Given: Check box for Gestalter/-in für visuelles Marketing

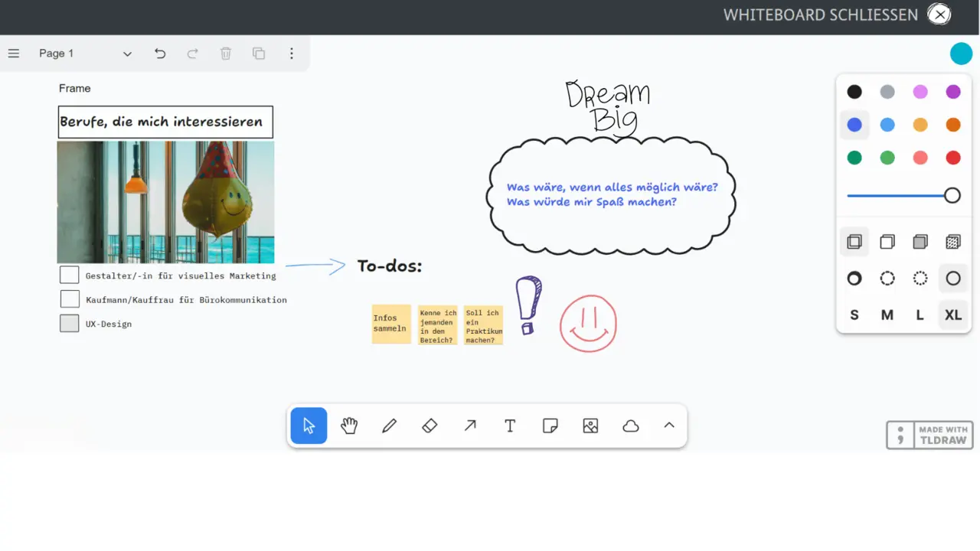Looking at the screenshot, I should 70,275.
